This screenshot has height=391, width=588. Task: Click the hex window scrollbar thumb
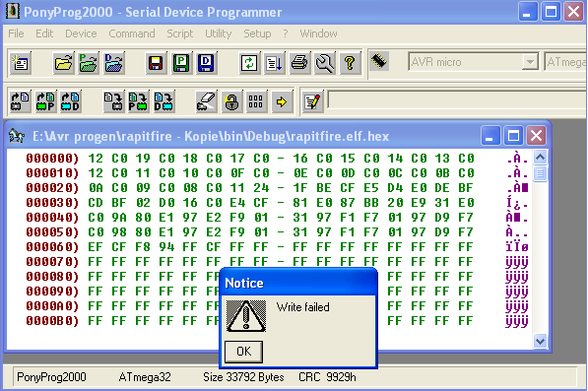point(540,173)
